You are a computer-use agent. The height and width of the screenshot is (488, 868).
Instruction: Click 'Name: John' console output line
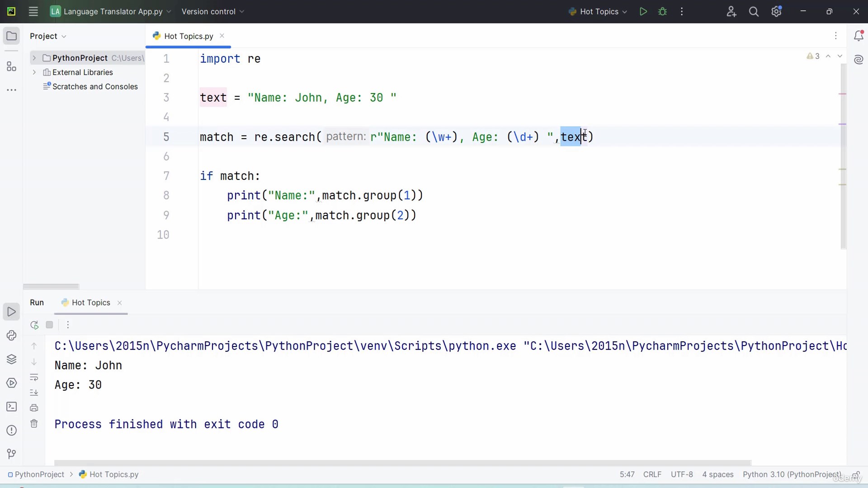[x=88, y=366]
